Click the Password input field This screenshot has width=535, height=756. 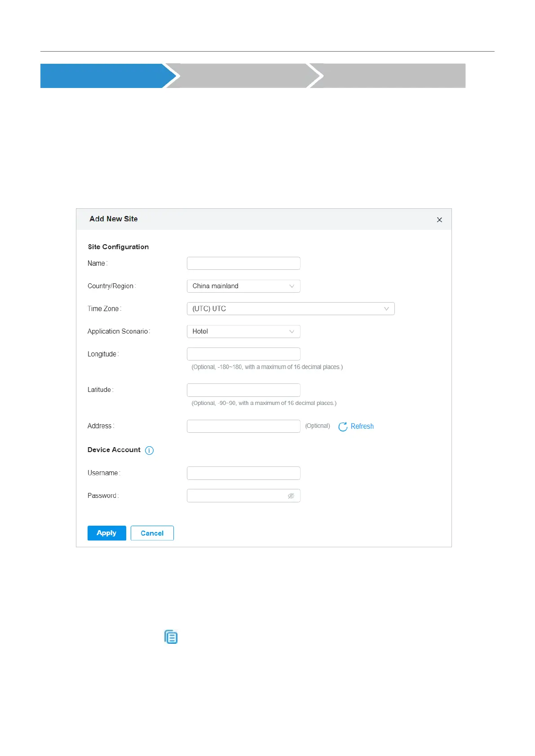pyautogui.click(x=236, y=496)
